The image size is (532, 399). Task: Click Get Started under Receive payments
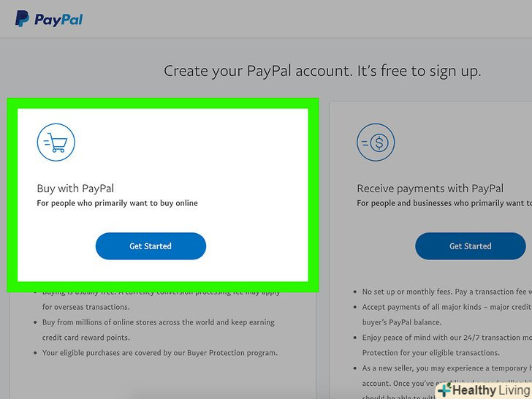(x=471, y=246)
